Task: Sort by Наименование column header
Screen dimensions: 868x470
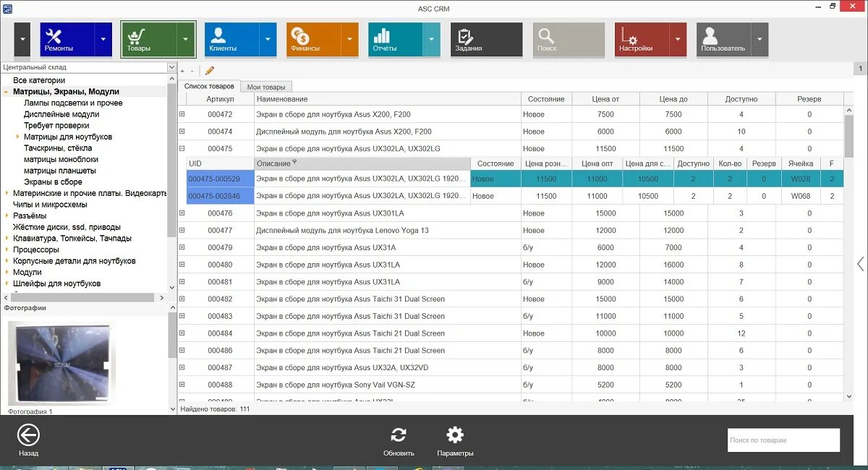Action: coord(388,99)
